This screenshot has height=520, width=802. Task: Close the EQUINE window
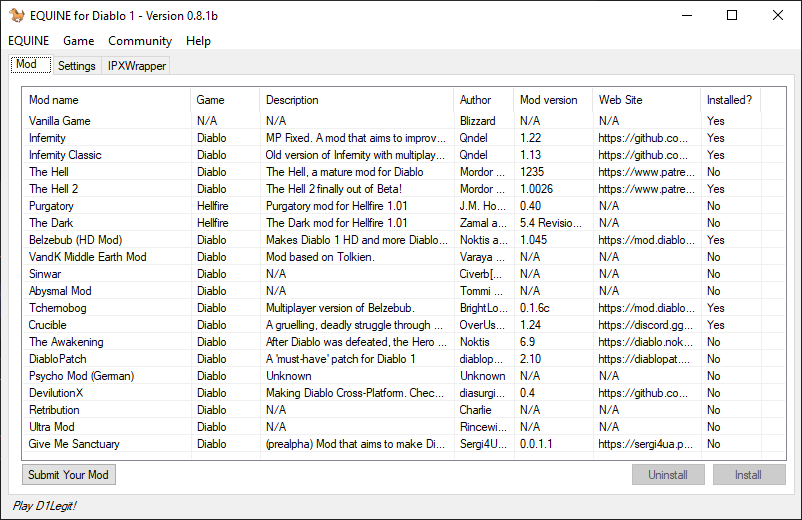click(x=778, y=15)
